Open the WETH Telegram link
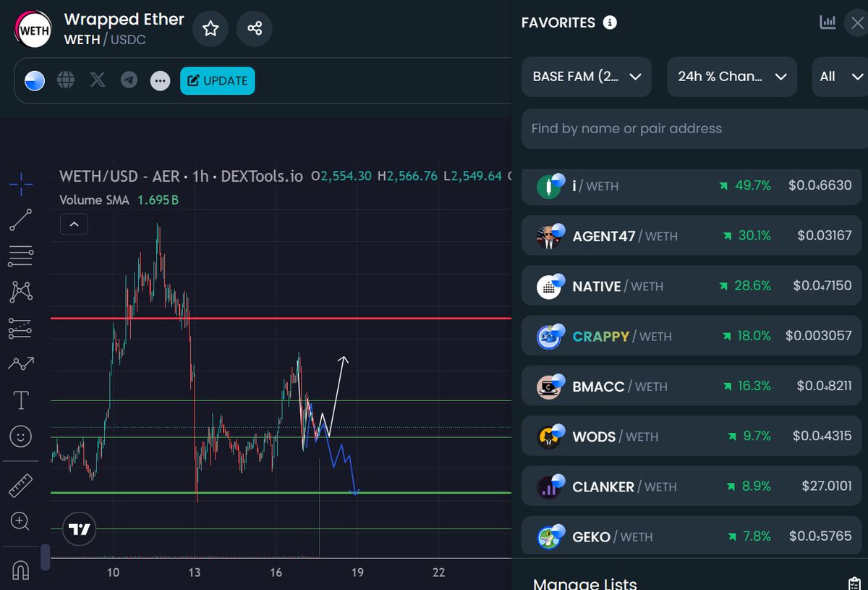 tap(129, 80)
